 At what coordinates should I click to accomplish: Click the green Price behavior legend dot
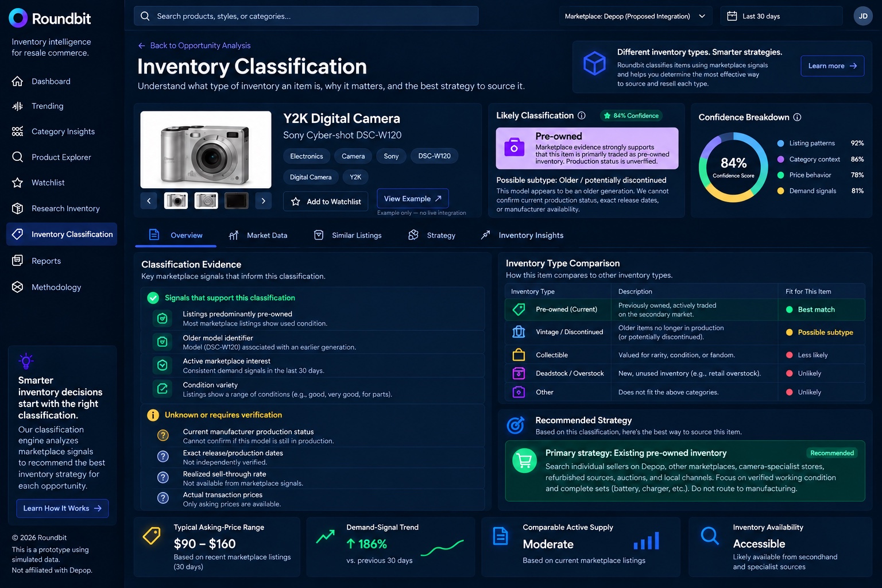pos(780,175)
